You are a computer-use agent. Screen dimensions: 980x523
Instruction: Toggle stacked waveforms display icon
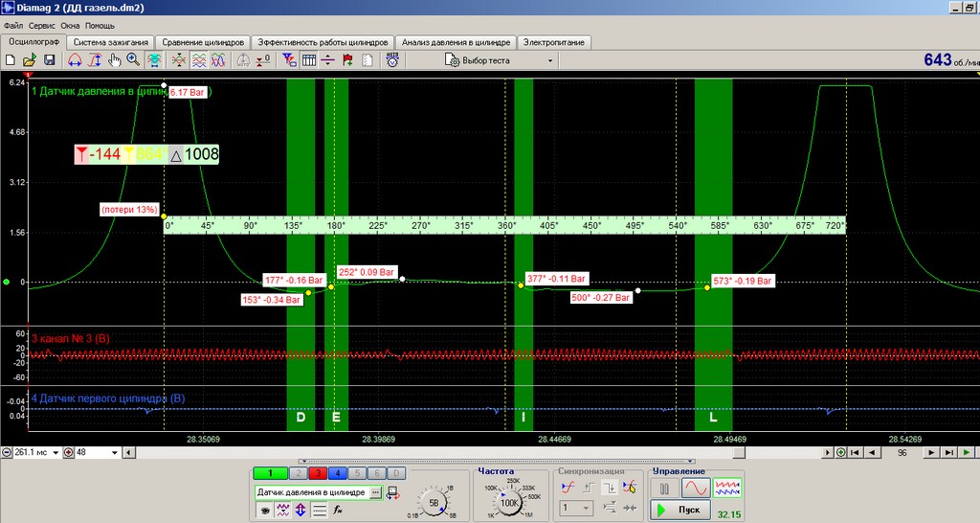(199, 60)
